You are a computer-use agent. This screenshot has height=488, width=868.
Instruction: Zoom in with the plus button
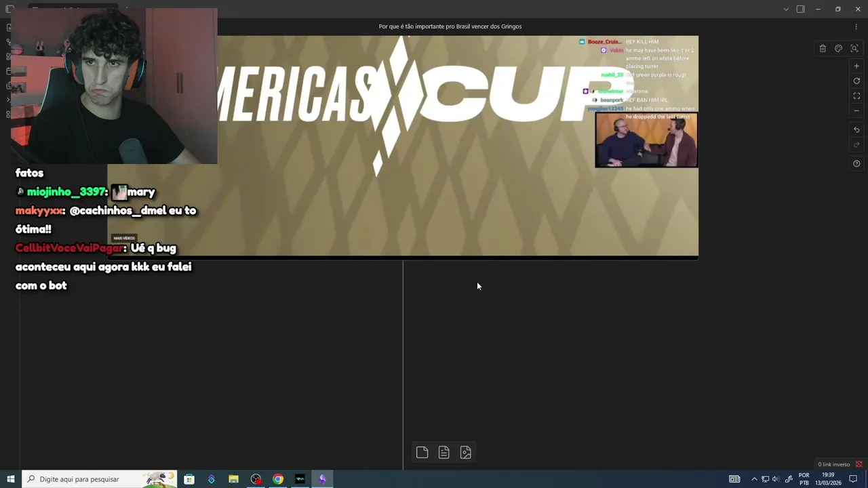tap(856, 66)
